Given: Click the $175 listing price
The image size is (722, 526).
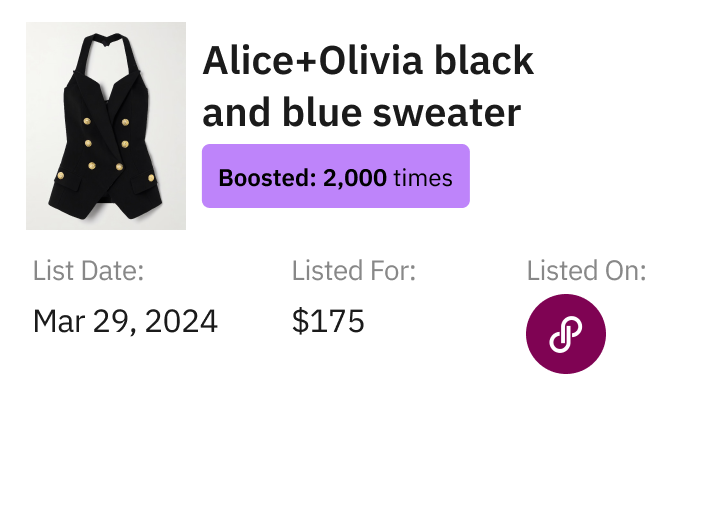Looking at the screenshot, I should (x=328, y=321).
